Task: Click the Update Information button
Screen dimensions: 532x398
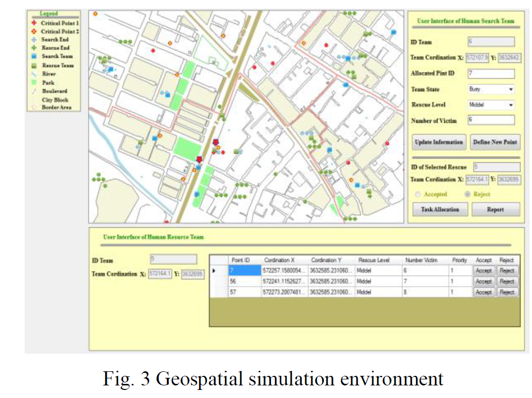Action: (x=439, y=142)
